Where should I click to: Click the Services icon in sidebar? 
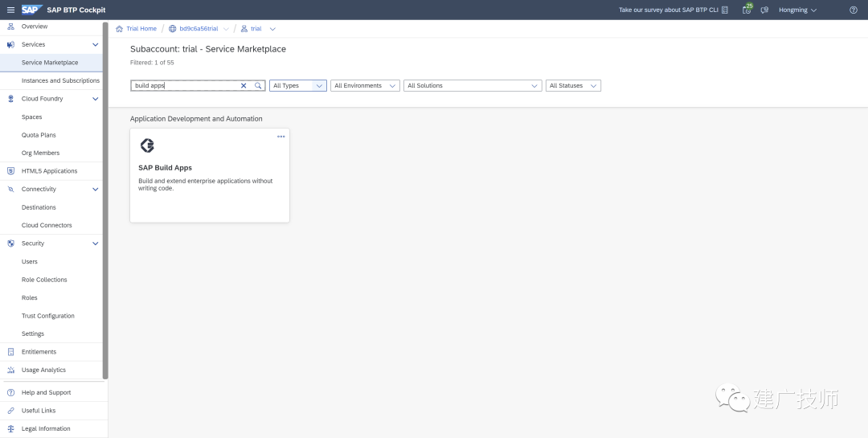point(10,45)
